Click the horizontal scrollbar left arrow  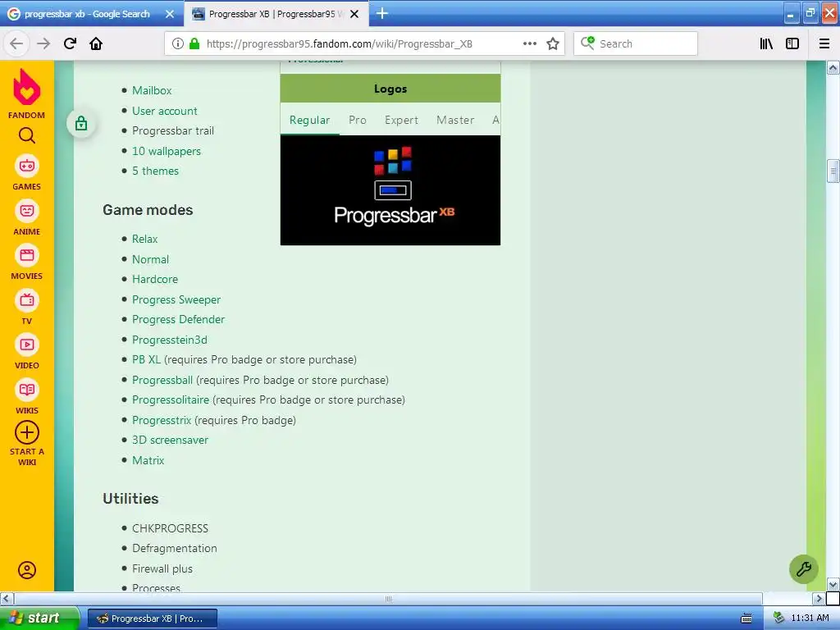7,598
